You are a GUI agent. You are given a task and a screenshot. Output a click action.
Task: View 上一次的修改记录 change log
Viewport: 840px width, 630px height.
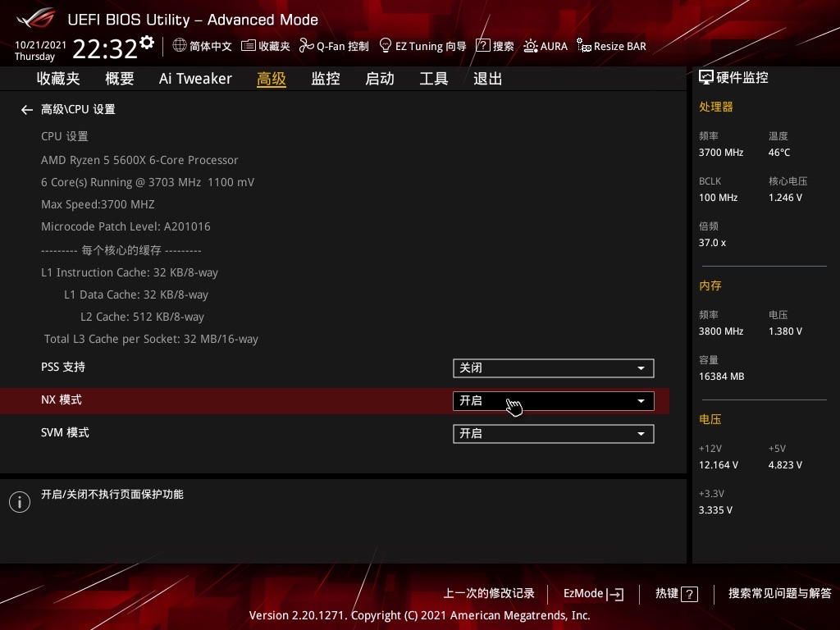(x=488, y=593)
